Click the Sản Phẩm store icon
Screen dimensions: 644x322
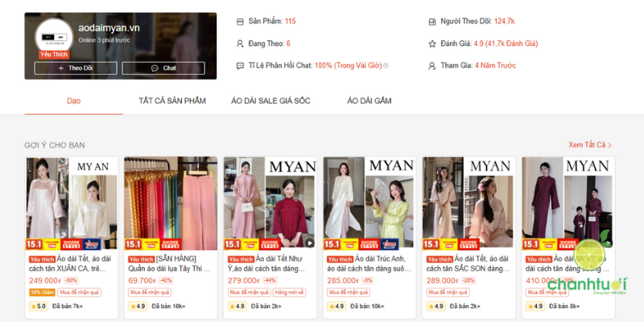[240, 21]
